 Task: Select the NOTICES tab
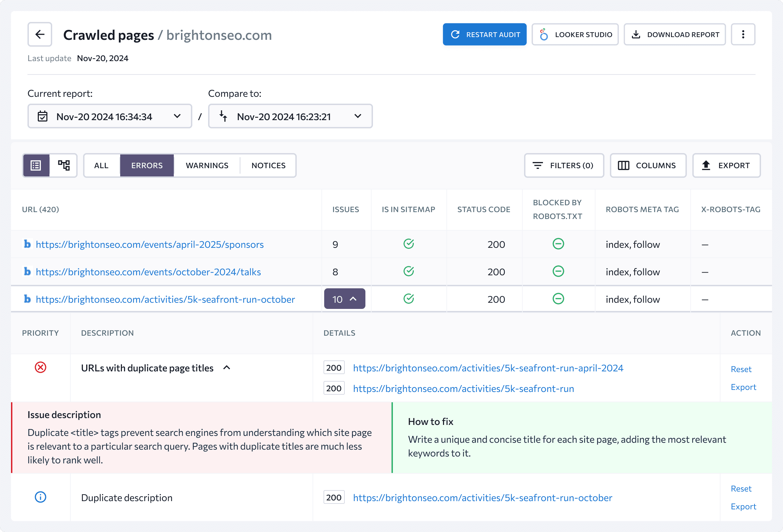click(x=269, y=165)
